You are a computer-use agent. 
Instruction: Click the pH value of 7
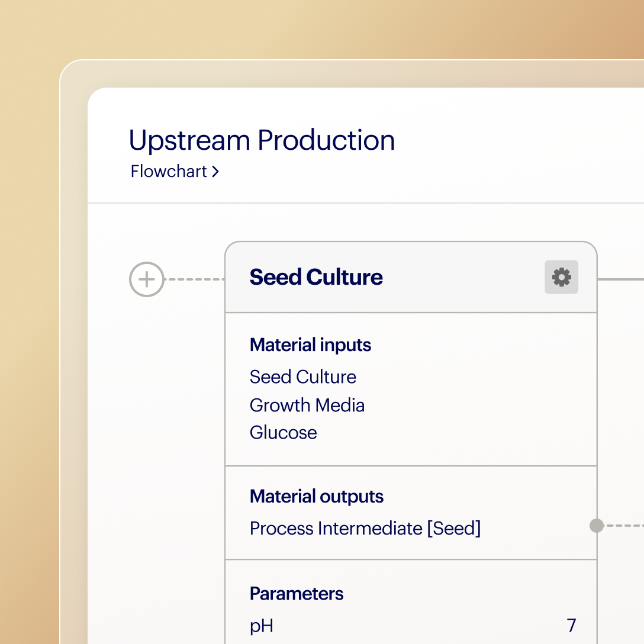pyautogui.click(x=571, y=626)
